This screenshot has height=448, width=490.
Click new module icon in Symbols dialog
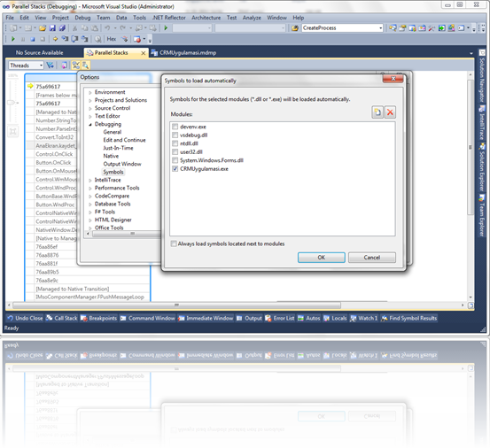coord(377,112)
